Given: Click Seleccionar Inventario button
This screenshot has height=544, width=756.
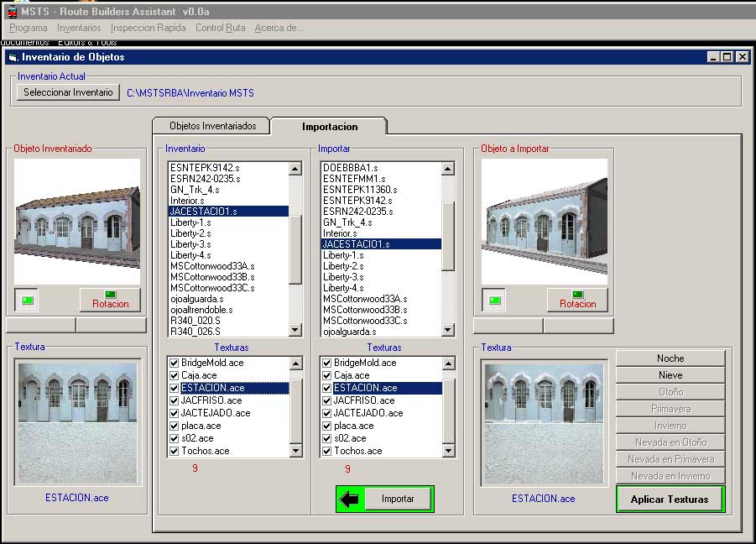Looking at the screenshot, I should pos(68,92).
